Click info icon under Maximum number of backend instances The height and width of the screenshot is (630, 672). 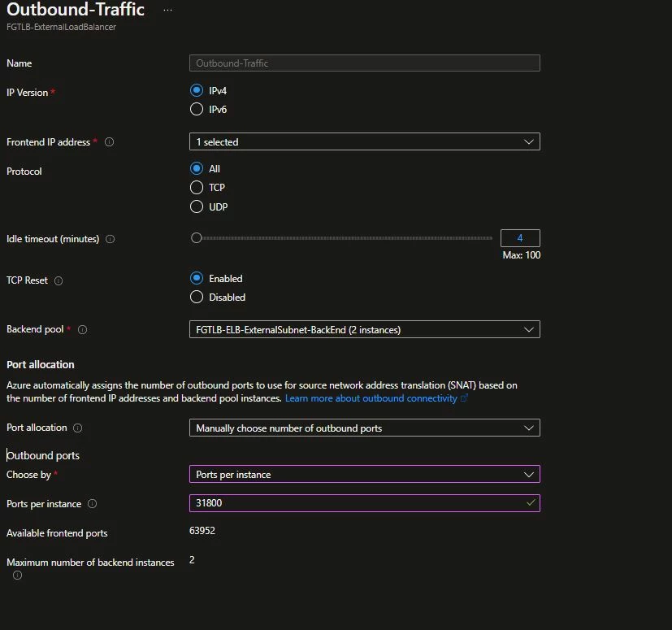(x=17, y=575)
